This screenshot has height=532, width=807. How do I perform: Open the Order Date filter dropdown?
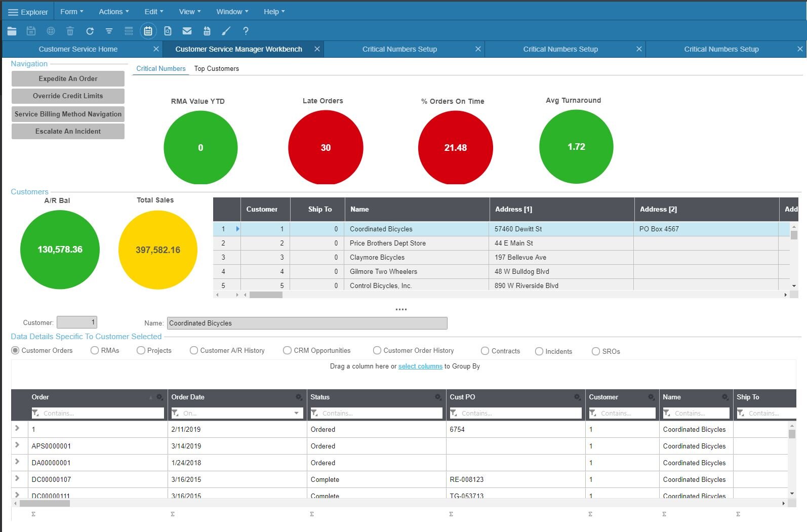pyautogui.click(x=296, y=414)
